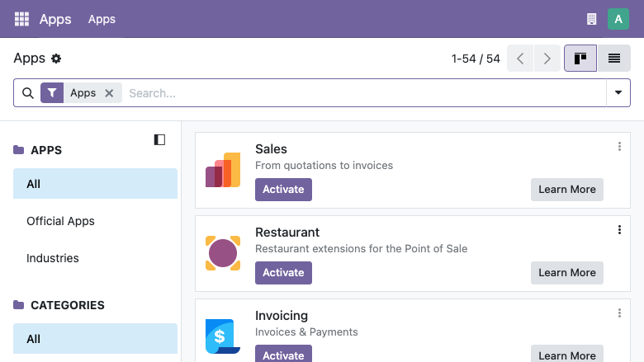The height and width of the screenshot is (362, 644).
Task: Remove the Apps filter facet
Action: [x=109, y=93]
